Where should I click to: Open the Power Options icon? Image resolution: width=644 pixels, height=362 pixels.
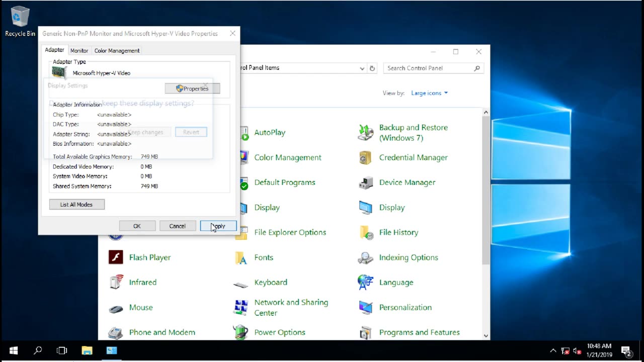click(x=241, y=332)
